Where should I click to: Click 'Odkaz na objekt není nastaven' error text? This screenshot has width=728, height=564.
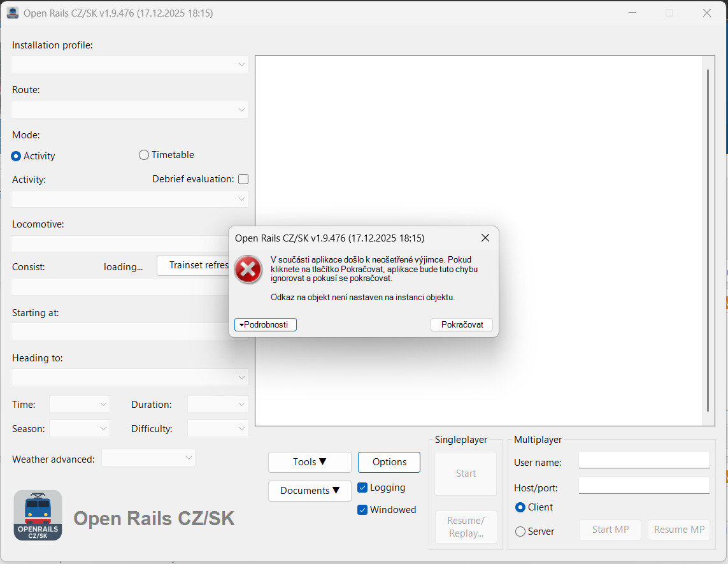(x=362, y=298)
